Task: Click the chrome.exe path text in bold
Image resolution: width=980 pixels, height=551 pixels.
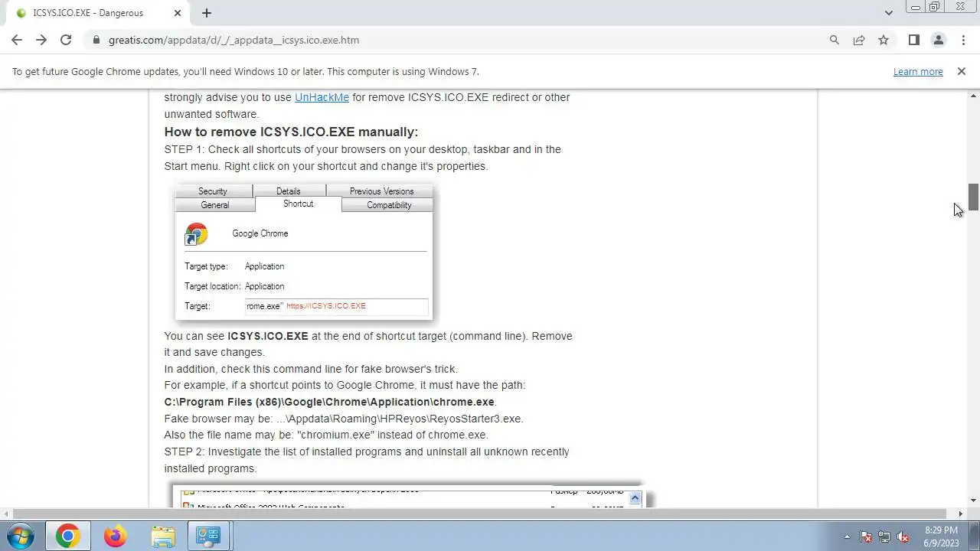Action: click(x=329, y=402)
